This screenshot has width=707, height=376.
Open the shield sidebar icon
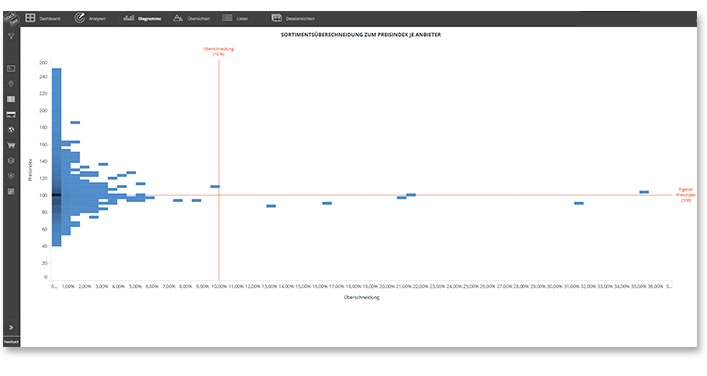[11, 176]
